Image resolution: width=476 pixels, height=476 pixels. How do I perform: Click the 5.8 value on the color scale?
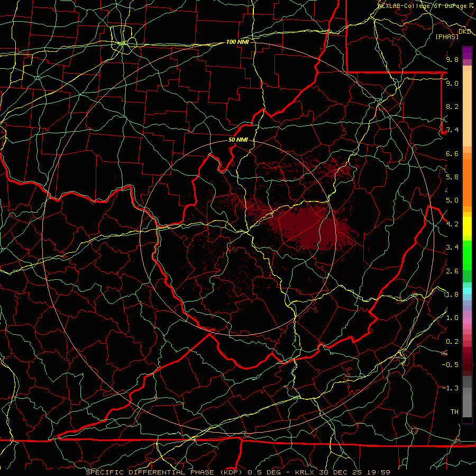452,177
